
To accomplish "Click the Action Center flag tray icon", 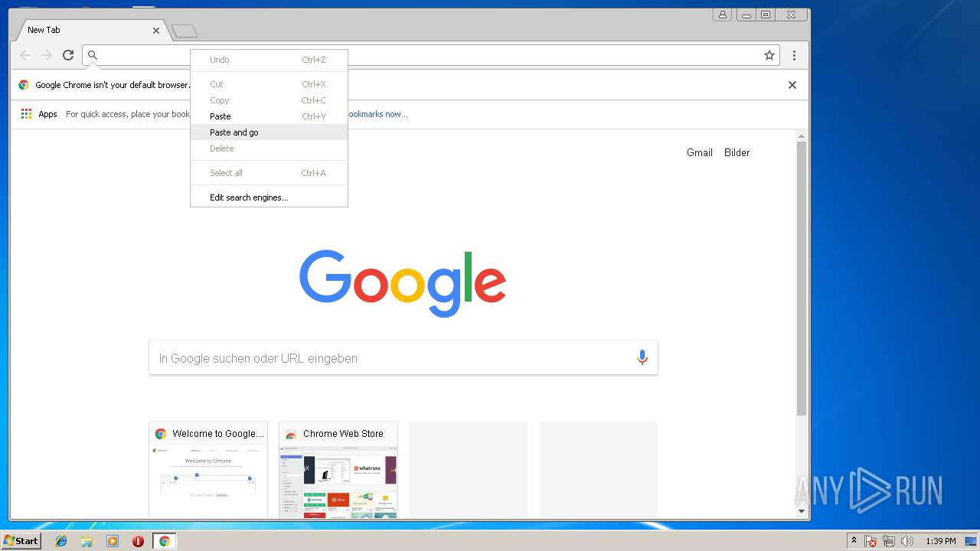I will pyautogui.click(x=871, y=541).
